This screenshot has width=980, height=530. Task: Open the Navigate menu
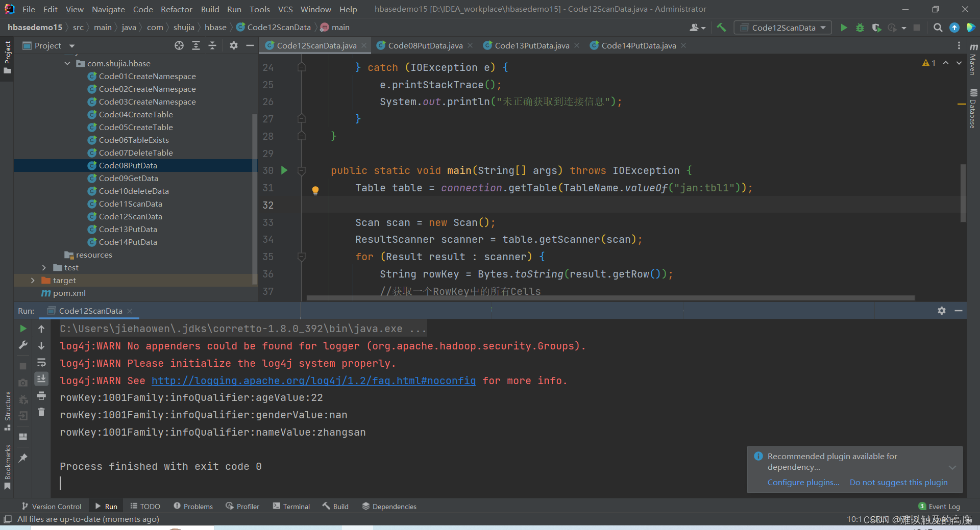tap(108, 9)
